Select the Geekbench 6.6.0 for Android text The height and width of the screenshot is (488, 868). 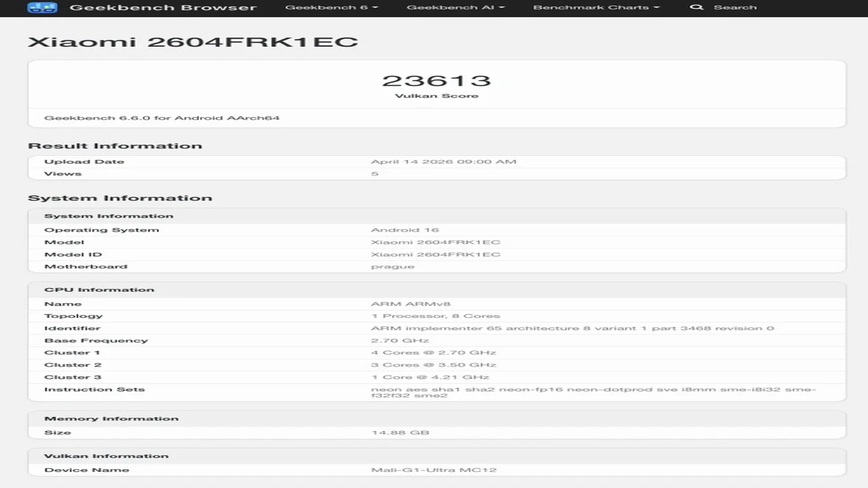click(x=161, y=118)
